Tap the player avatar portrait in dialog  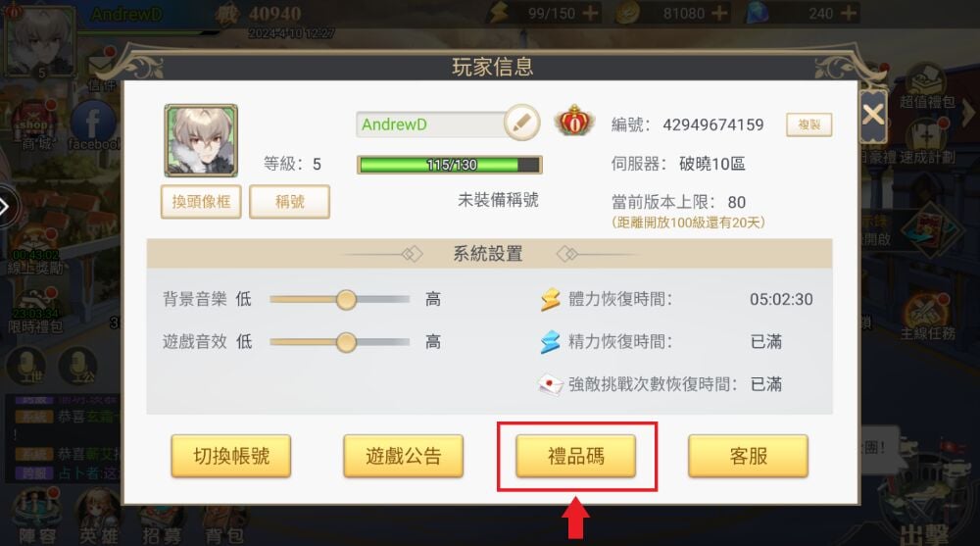(201, 141)
